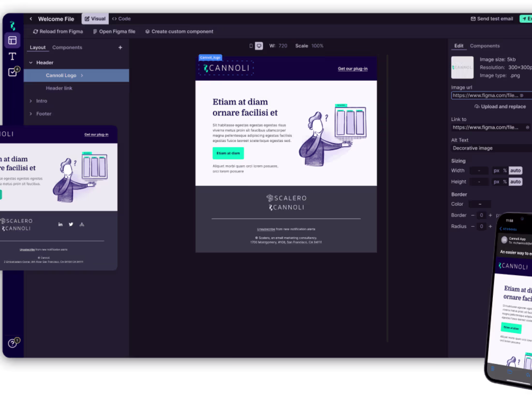
Task: Select the Cannoli Logo tree item
Action: pyautogui.click(x=76, y=75)
